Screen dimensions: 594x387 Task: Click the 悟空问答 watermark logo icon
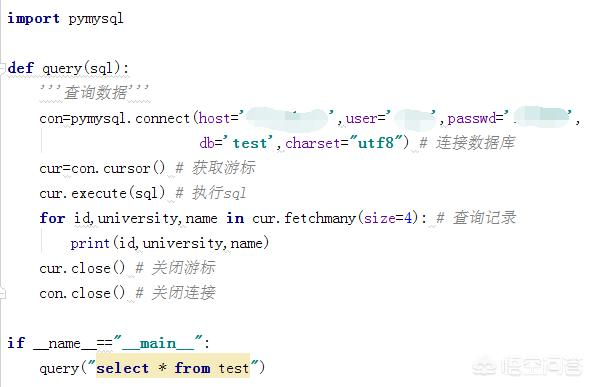click(x=485, y=366)
